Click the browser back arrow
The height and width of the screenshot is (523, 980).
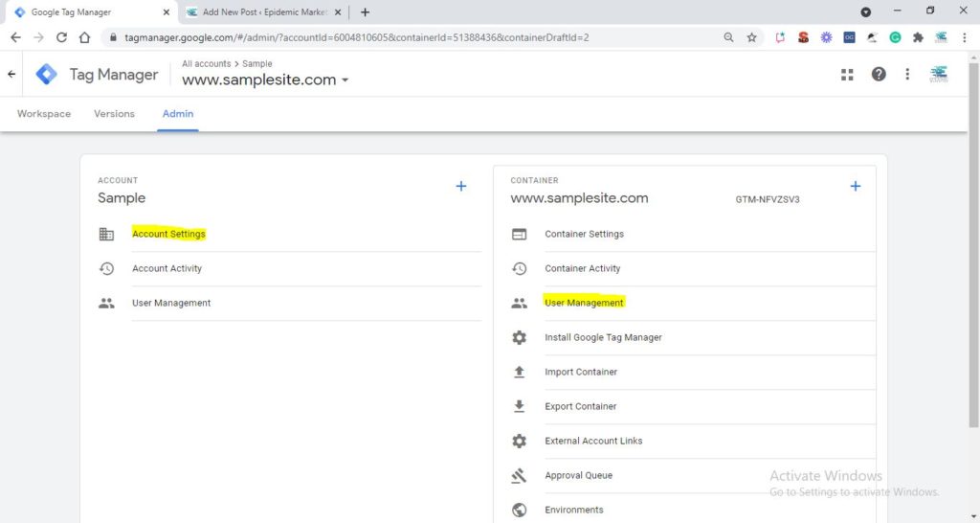(x=15, y=37)
